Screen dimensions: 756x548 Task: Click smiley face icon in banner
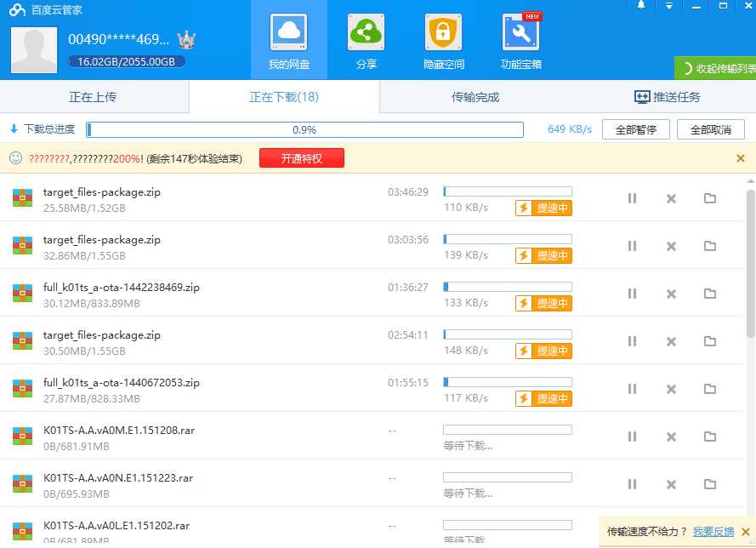tap(16, 158)
